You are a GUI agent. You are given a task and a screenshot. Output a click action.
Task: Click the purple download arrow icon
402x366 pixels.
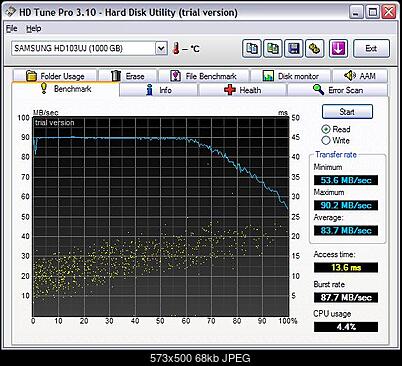point(338,49)
